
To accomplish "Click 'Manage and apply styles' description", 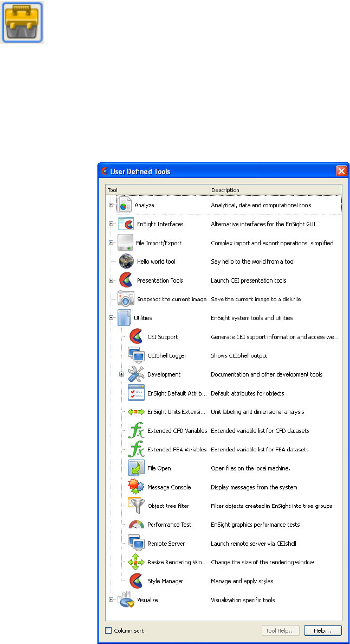I will pyautogui.click(x=242, y=582).
